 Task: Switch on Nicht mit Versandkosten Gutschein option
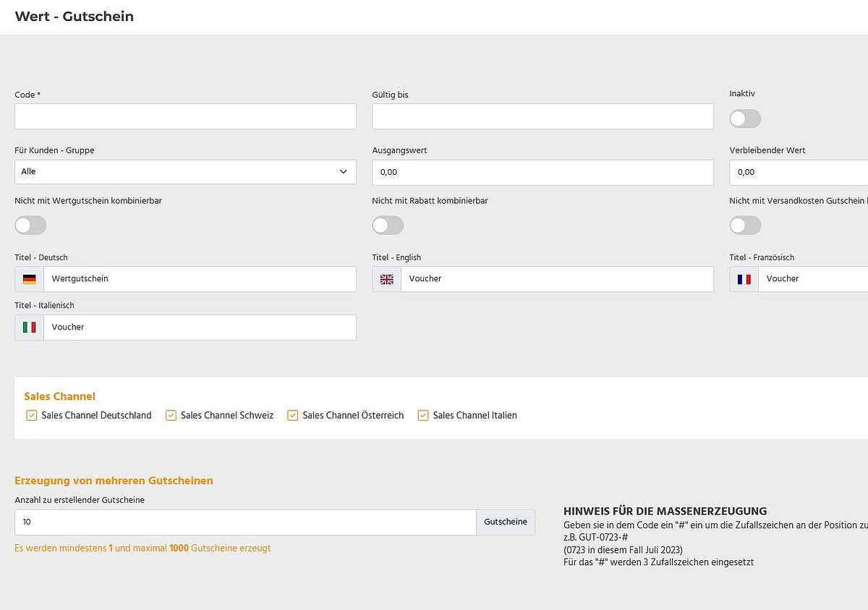click(x=745, y=225)
